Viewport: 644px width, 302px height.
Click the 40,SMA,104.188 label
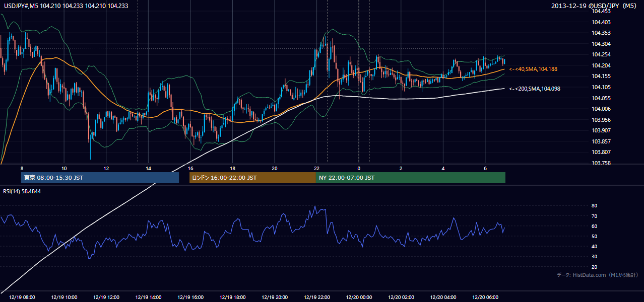pos(533,69)
